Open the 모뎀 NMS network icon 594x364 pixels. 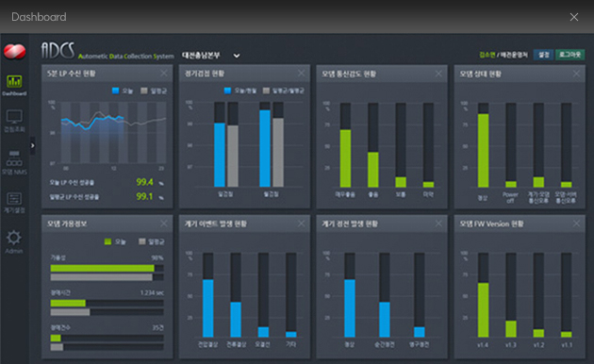[14, 158]
